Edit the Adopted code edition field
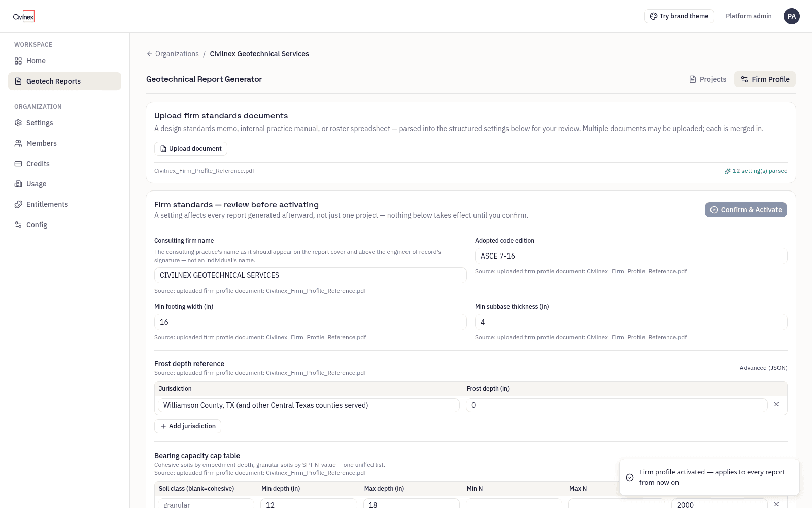Screen dimensions: 812x508 click(x=631, y=256)
